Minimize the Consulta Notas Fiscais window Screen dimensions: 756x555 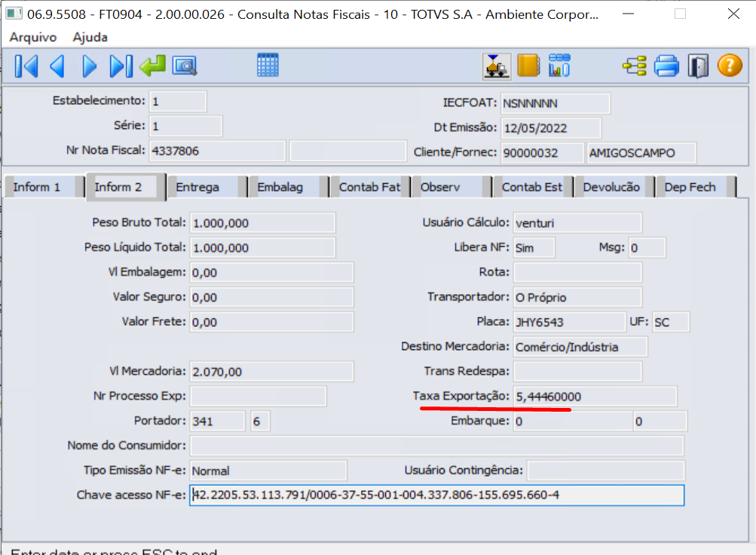628,14
